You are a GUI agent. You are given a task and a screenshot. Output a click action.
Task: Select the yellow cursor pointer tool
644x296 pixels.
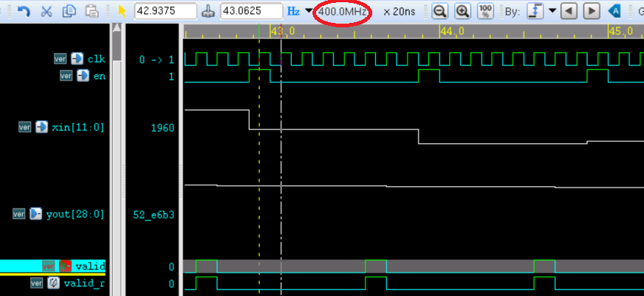pos(123,12)
